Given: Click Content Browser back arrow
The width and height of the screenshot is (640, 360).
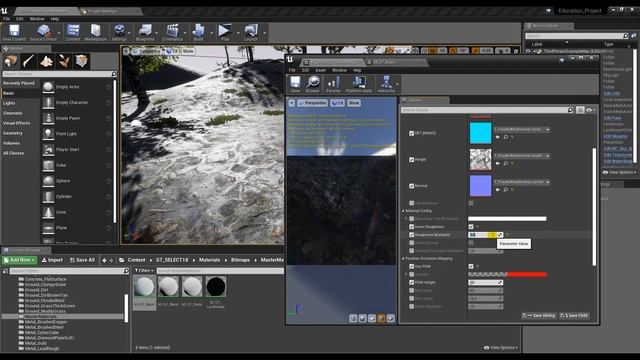Looking at the screenshot, I should point(104,260).
